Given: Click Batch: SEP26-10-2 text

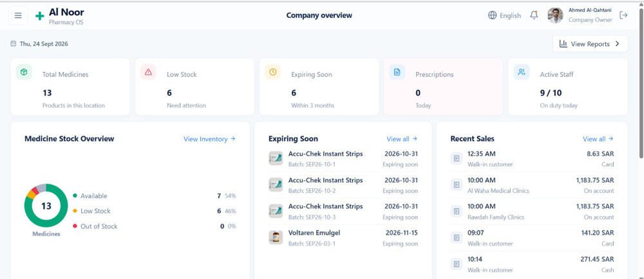Looking at the screenshot, I should point(312,191).
